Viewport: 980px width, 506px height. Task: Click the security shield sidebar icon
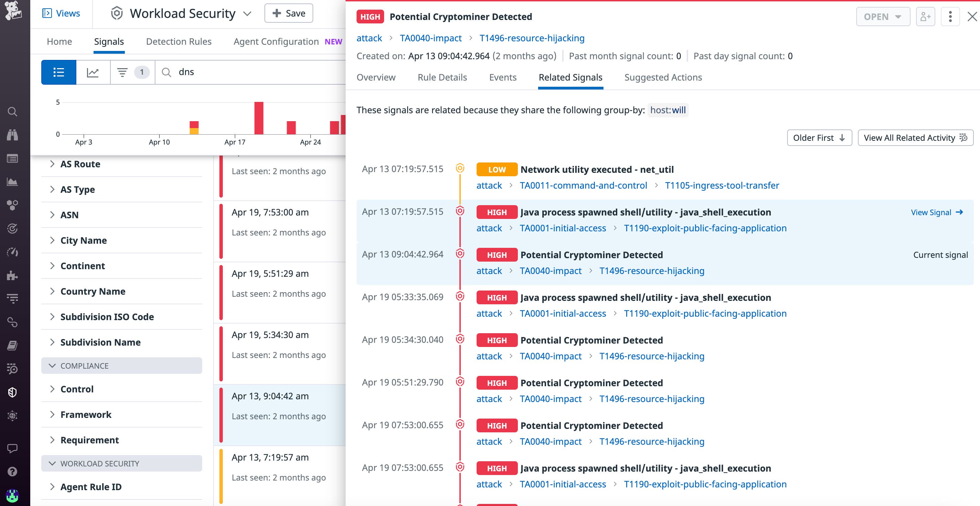tap(12, 392)
